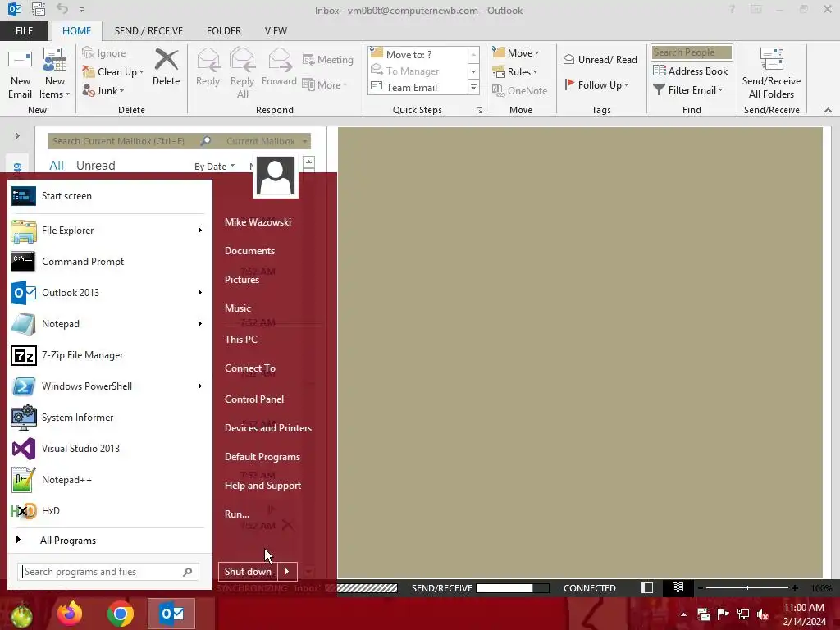This screenshot has width=840, height=630.
Task: Collapse the ribbon
Action: (828, 110)
